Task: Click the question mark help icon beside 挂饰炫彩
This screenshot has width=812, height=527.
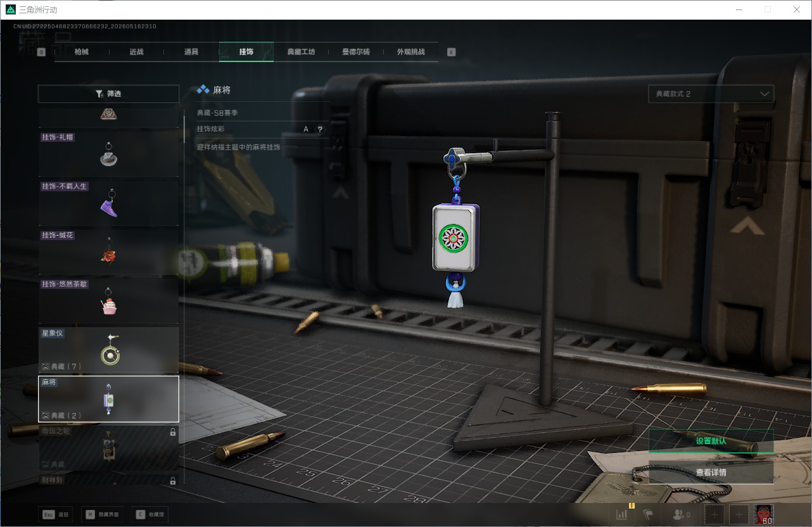Action: [x=320, y=129]
